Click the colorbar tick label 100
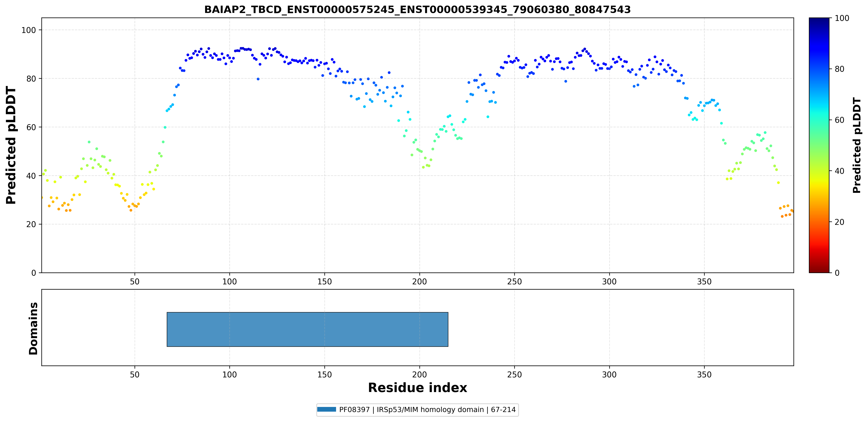 [842, 18]
